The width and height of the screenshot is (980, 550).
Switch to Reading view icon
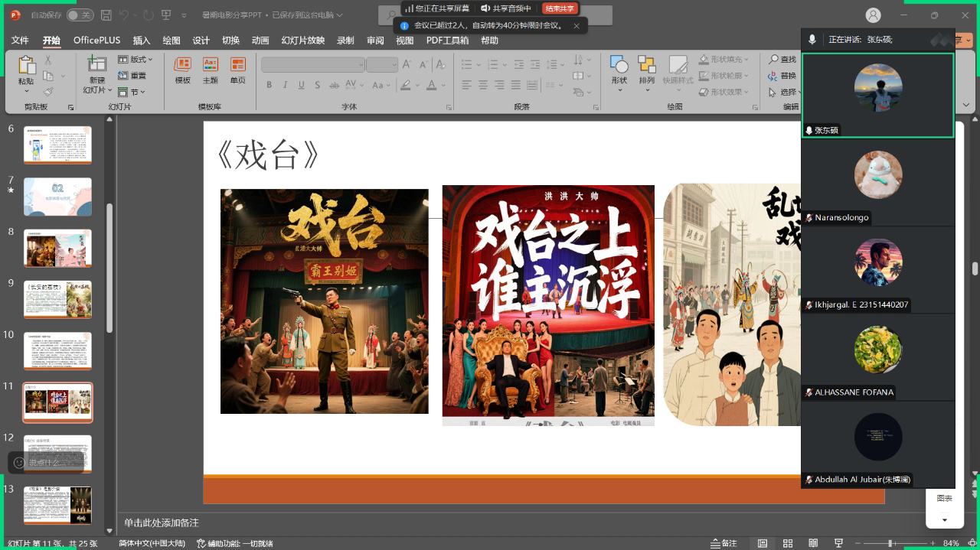coord(814,543)
